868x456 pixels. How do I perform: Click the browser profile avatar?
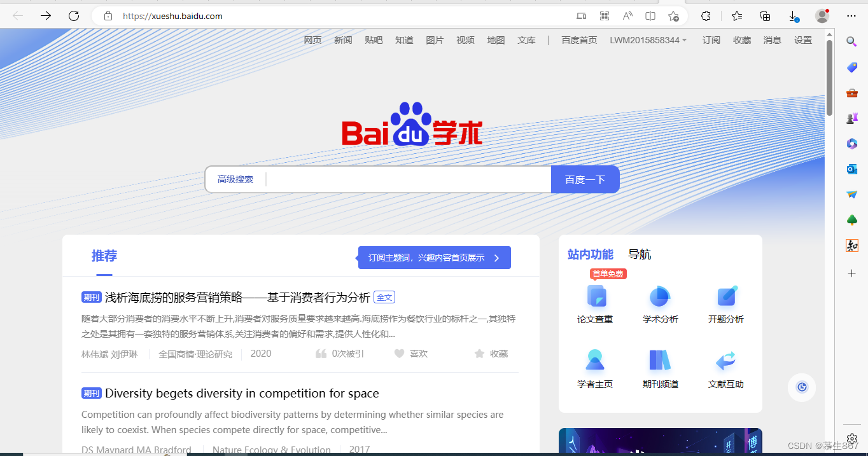point(822,16)
